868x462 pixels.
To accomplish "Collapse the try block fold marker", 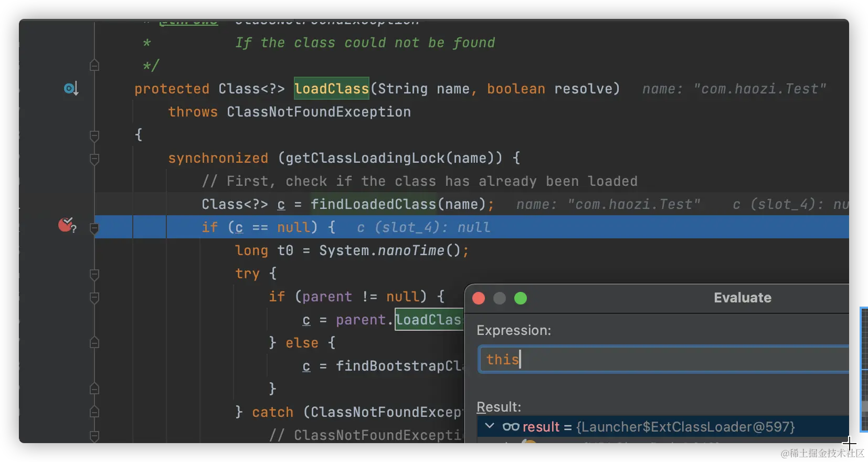I will (94, 275).
